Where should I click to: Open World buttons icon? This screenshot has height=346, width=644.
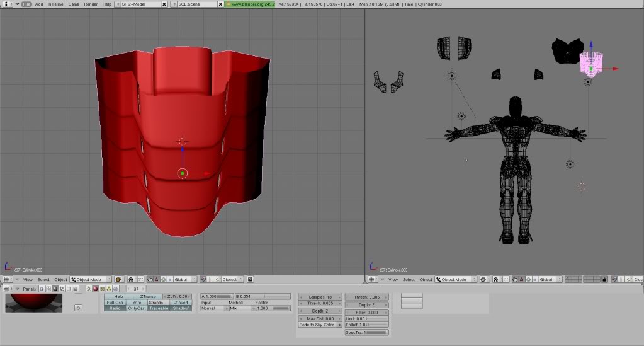coord(116,289)
